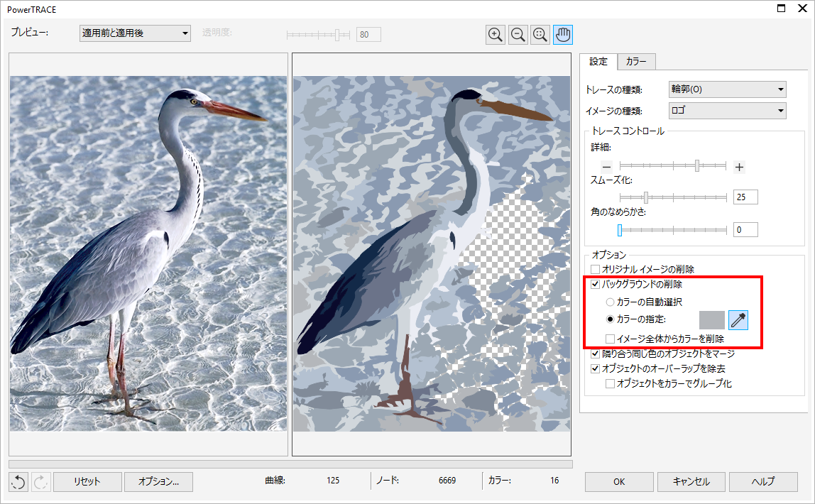Select カラーの自動選択 radio button
815x504 pixels.
pyautogui.click(x=611, y=302)
